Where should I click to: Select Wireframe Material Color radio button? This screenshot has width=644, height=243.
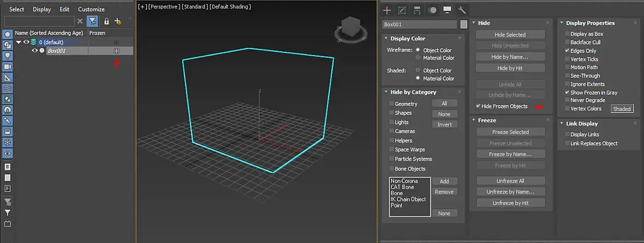[x=418, y=58]
